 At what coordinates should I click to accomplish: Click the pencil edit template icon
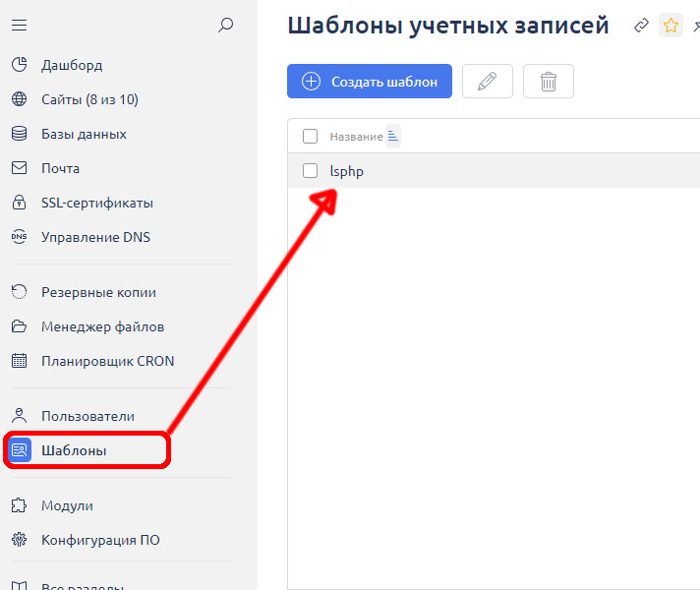tap(487, 82)
